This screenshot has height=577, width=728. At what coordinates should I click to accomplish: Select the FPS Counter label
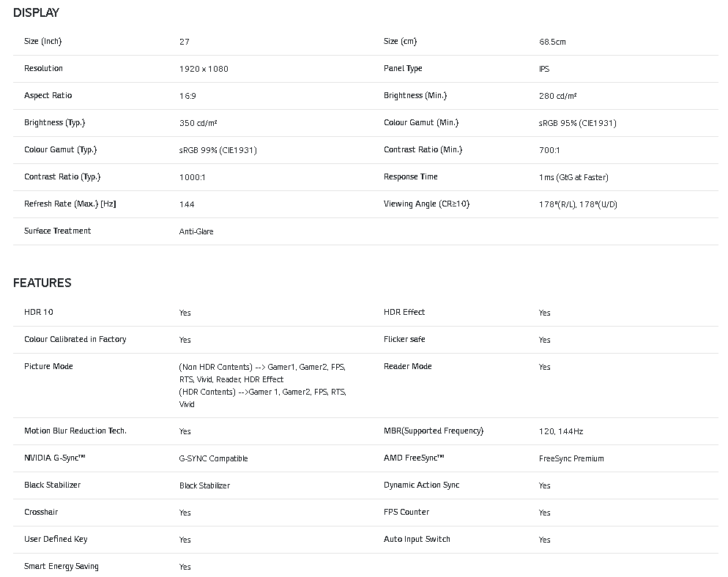click(406, 512)
